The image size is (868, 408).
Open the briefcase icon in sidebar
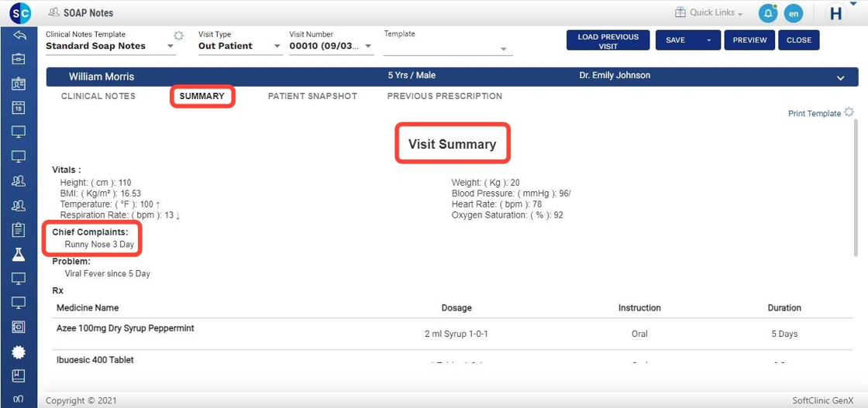[x=19, y=60]
